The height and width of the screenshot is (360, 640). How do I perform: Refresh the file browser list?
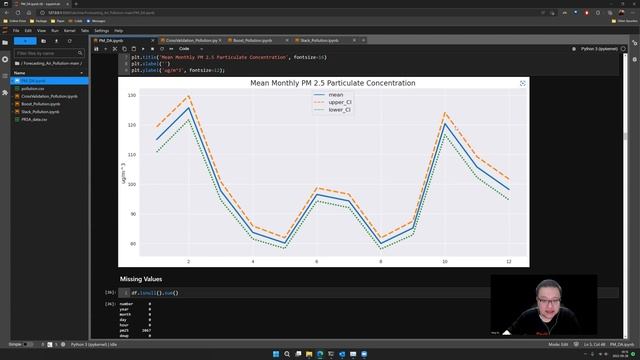69,41
